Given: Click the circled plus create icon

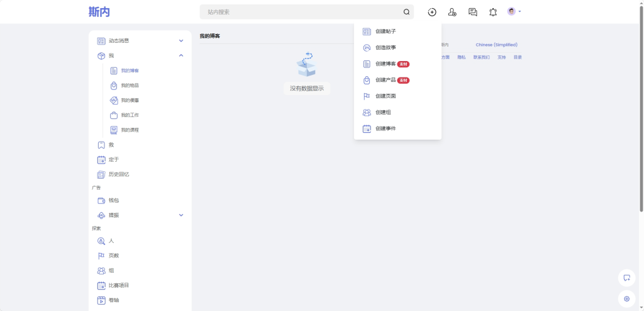Looking at the screenshot, I should [431, 12].
